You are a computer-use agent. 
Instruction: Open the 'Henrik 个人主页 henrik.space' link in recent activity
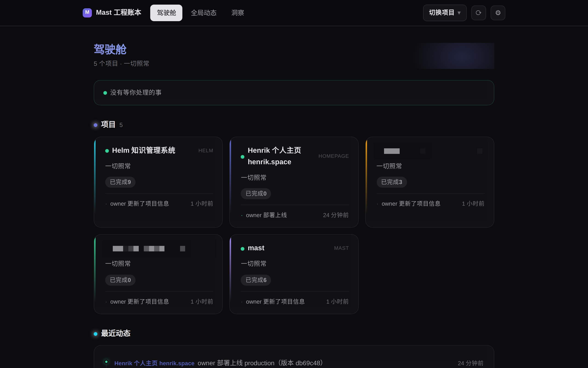[x=154, y=363]
